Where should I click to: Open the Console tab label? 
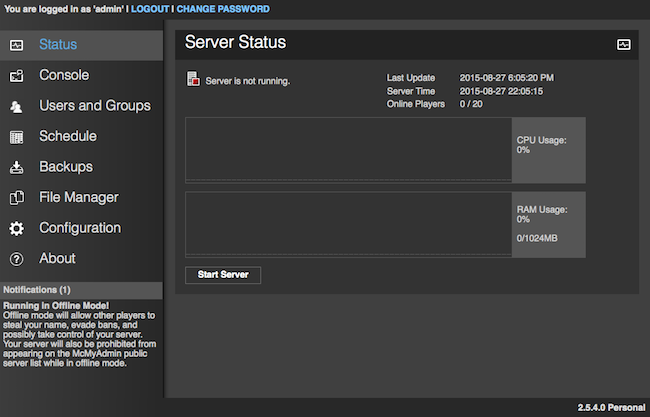[64, 75]
